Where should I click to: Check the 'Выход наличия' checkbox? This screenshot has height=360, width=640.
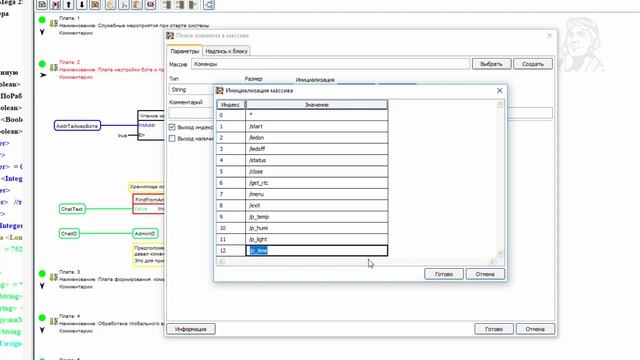tap(172, 138)
